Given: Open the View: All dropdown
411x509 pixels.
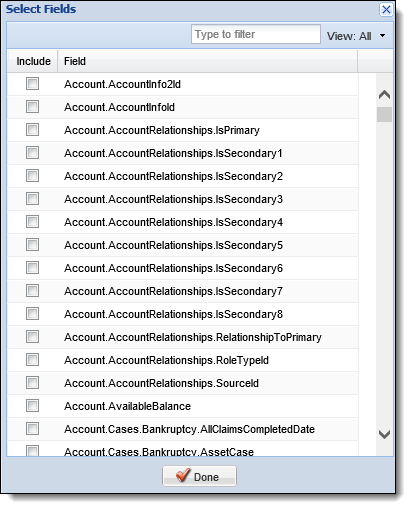Looking at the screenshot, I should [x=356, y=36].
